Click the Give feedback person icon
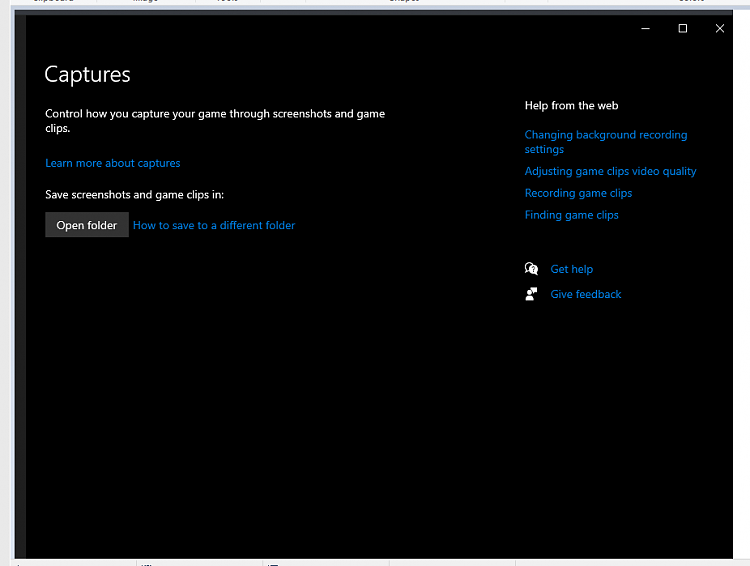Screen dimensions: 750x566 tap(531, 294)
